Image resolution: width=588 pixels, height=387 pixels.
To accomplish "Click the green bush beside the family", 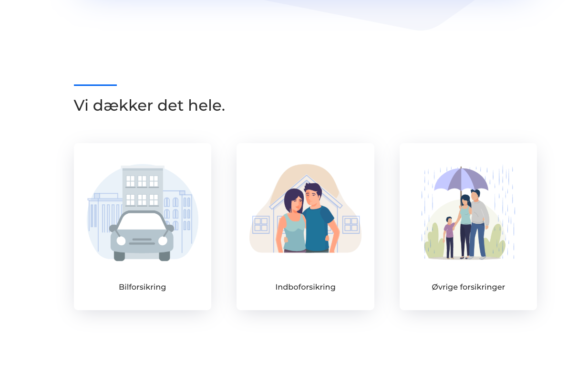I will click(433, 241).
